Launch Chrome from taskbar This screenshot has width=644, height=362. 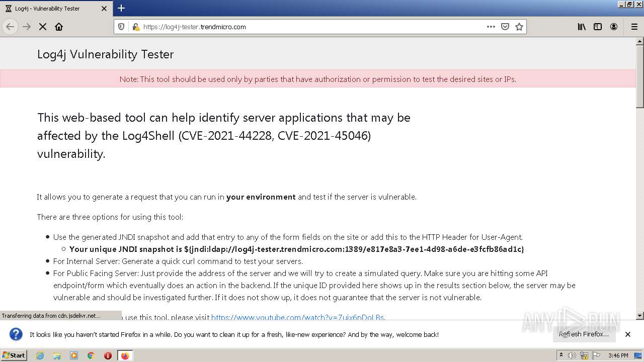pyautogui.click(x=91, y=355)
